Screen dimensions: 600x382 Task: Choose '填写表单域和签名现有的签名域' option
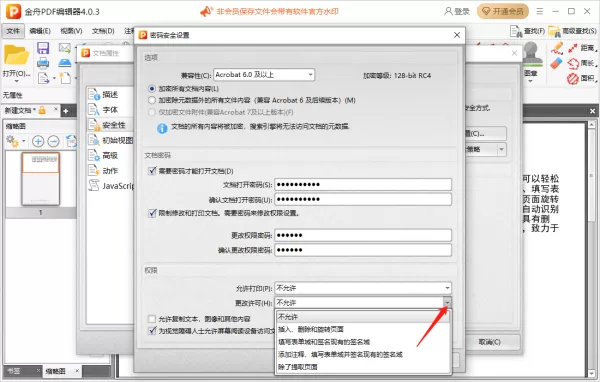(362, 342)
